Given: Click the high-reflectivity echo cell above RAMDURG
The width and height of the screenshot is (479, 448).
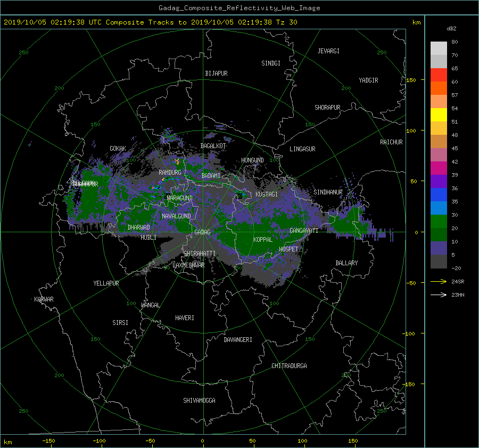Looking at the screenshot, I should coord(177,161).
